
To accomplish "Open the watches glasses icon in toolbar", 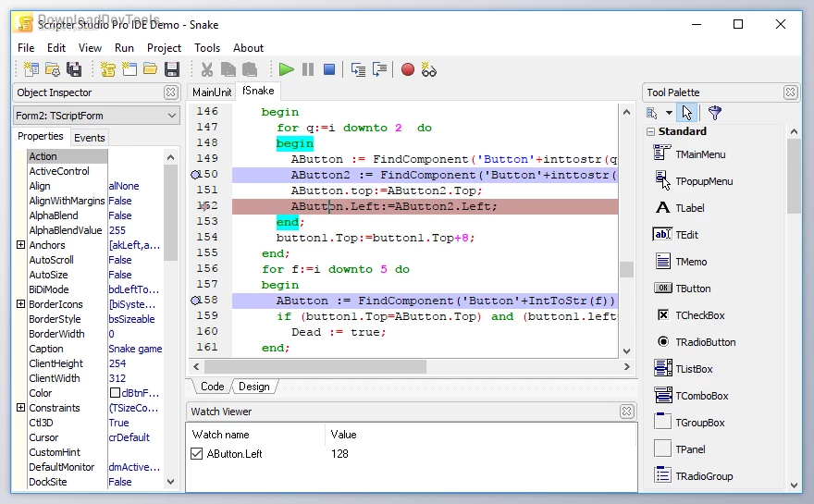I will [428, 69].
